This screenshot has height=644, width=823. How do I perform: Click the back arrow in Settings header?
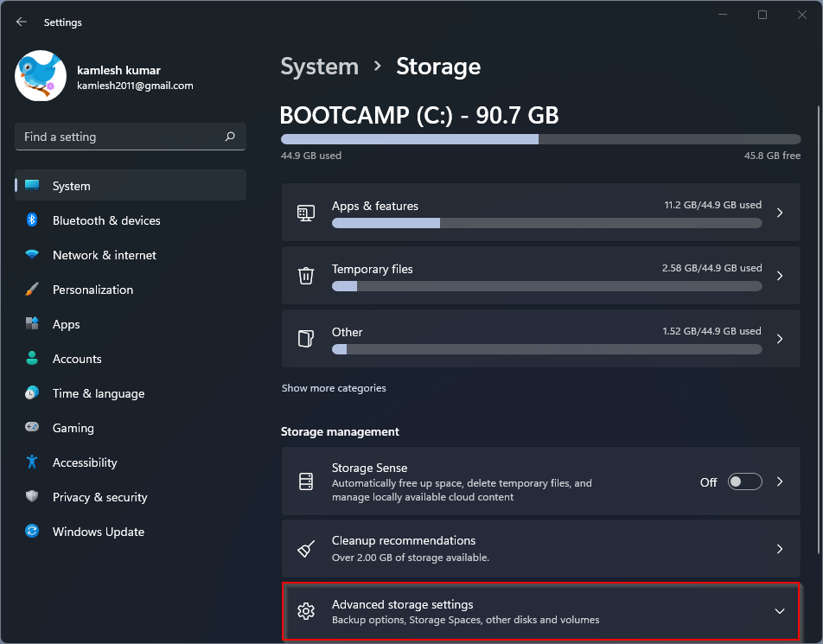(x=22, y=22)
